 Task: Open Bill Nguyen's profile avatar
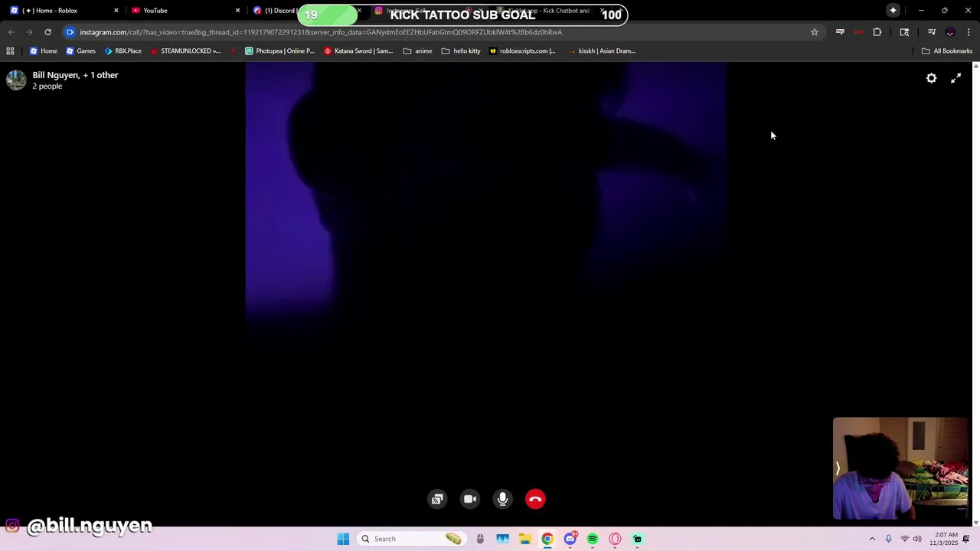(x=16, y=80)
